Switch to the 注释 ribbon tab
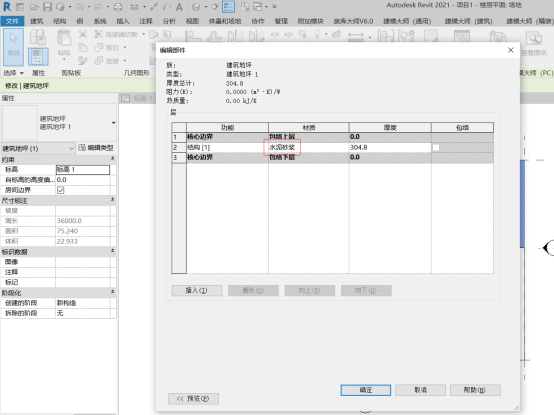Viewport: 554px width, 415px height. coord(146,21)
